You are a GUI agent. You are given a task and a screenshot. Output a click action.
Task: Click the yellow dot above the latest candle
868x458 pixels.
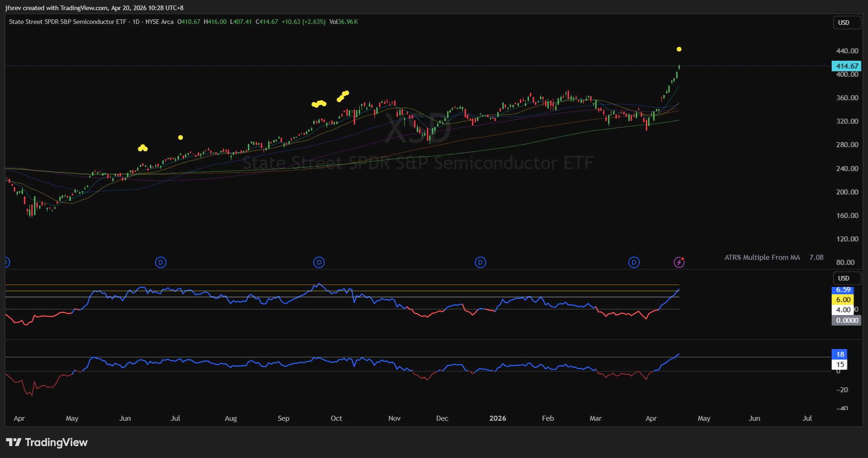coord(679,49)
